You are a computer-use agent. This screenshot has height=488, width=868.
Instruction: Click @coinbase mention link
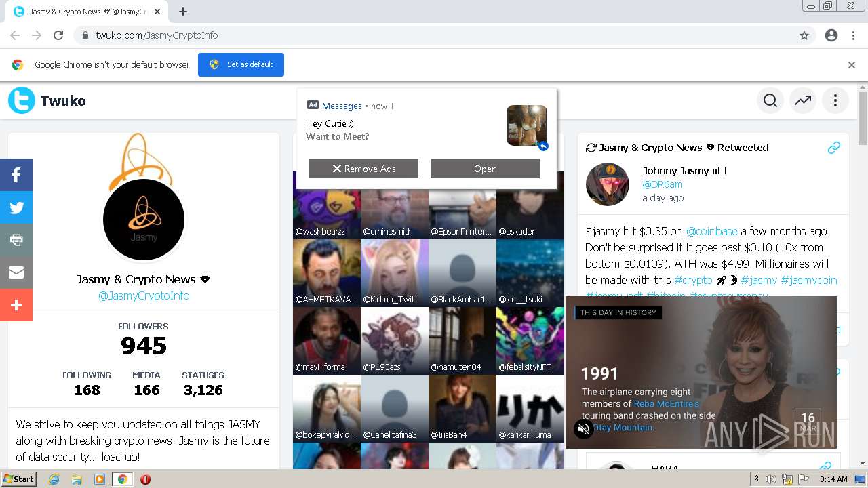point(711,231)
